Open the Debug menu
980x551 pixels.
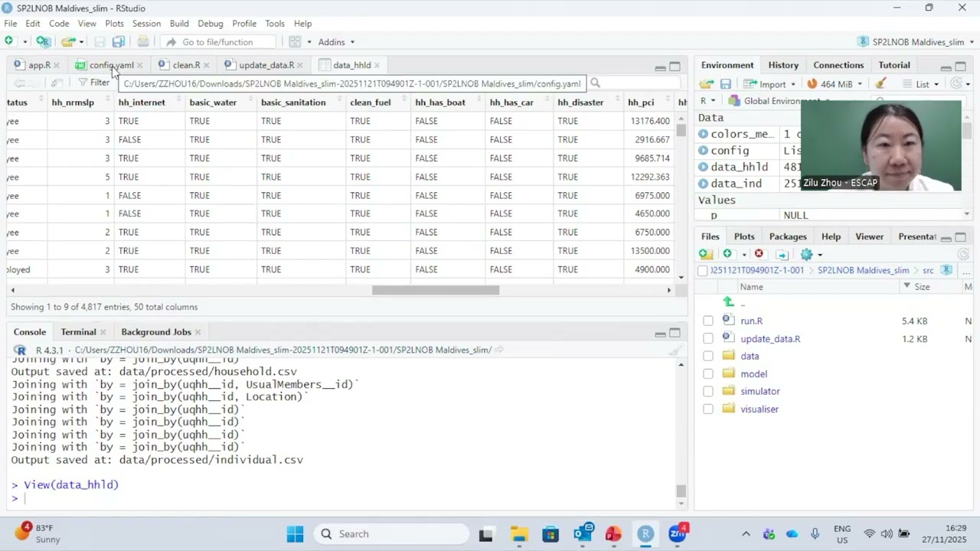pyautogui.click(x=210, y=24)
